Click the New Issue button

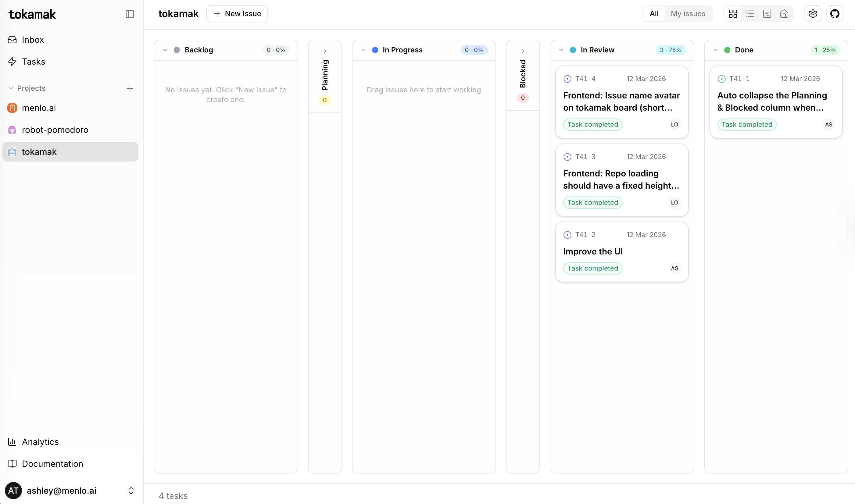pyautogui.click(x=237, y=14)
